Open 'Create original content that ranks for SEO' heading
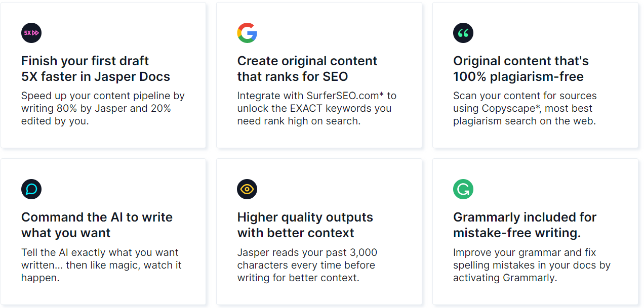 coord(307,69)
